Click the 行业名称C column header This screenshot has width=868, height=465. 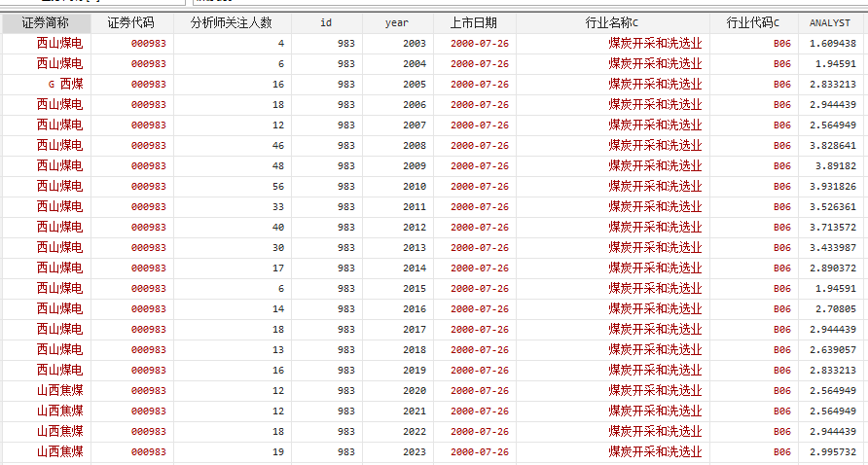click(x=612, y=22)
